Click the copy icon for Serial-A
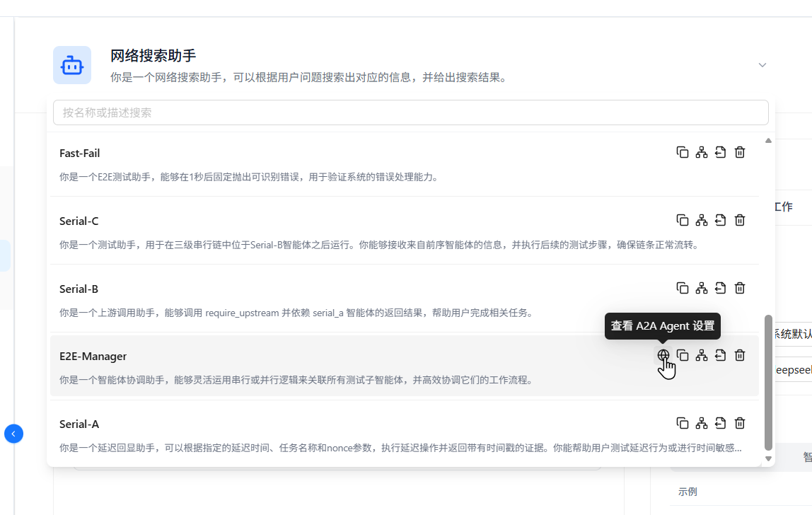The image size is (812, 515). click(x=683, y=423)
